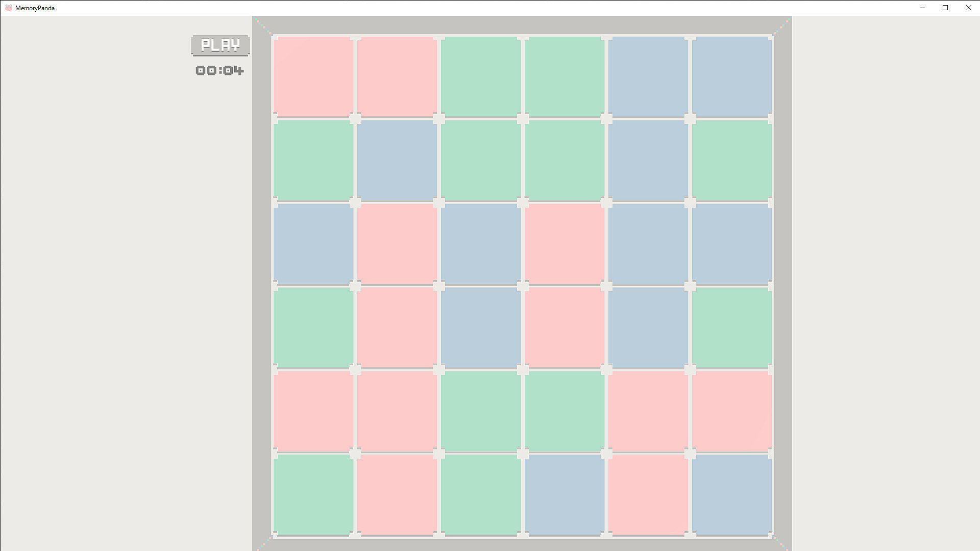Choose the green tile starting the fourth row
The height and width of the screenshot is (551, 980).
coord(313,327)
